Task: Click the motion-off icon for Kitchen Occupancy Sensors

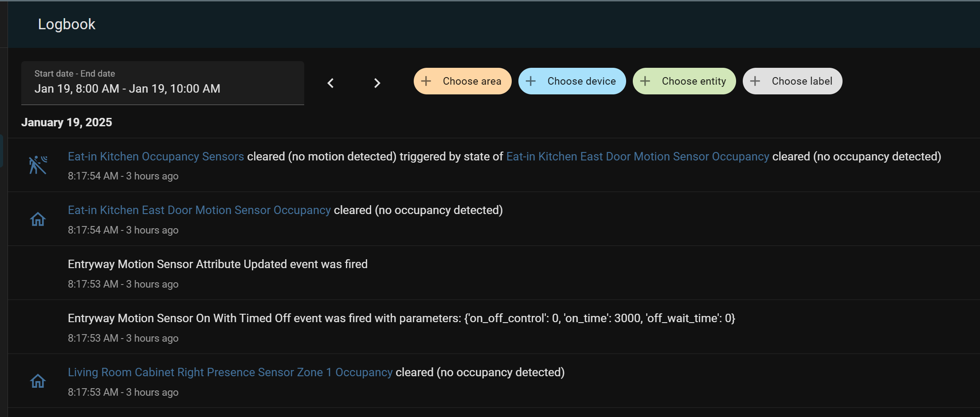Action: click(38, 165)
